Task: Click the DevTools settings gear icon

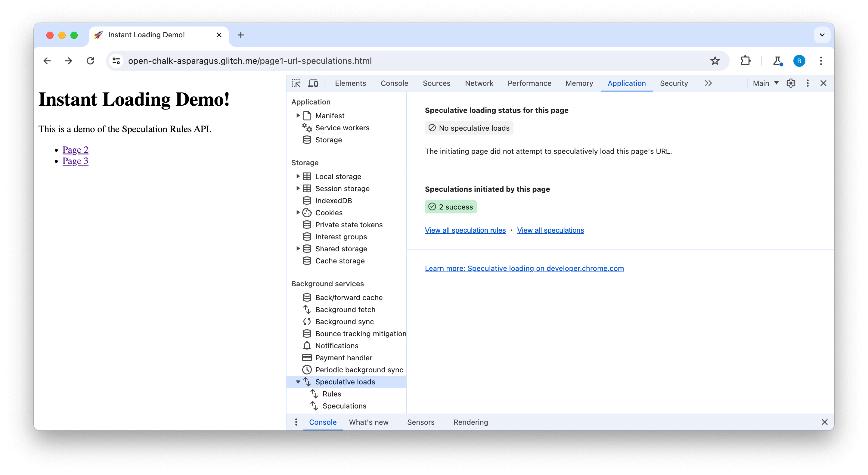Action: (790, 83)
